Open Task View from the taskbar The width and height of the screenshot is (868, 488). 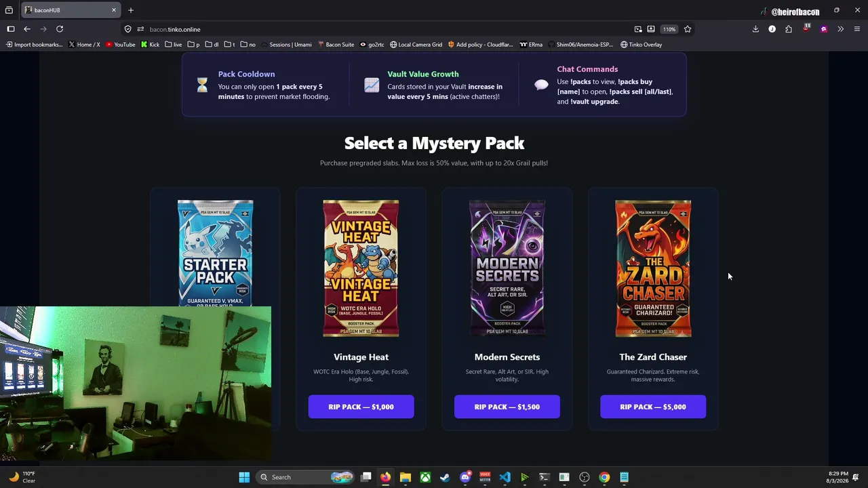366,477
